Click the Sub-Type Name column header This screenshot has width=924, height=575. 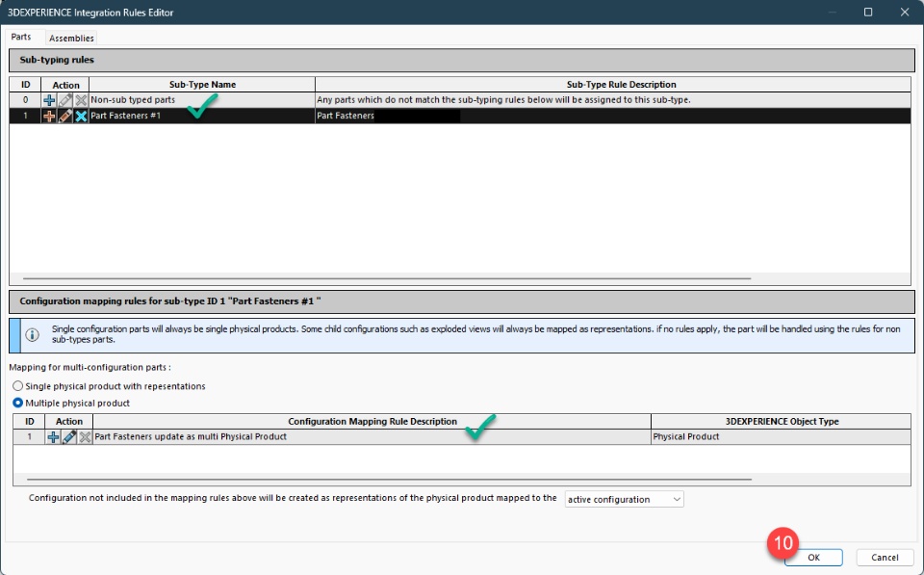click(202, 85)
